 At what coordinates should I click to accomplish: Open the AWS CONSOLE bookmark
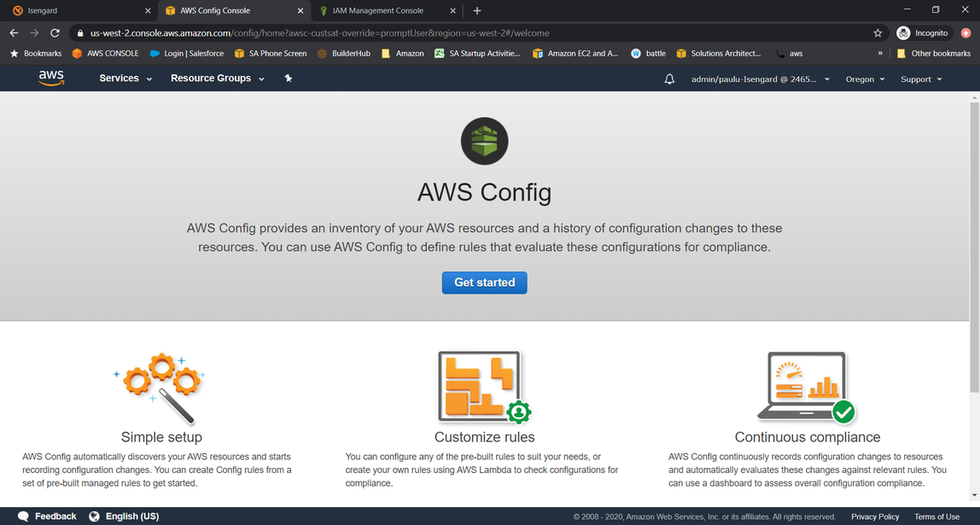coord(105,53)
